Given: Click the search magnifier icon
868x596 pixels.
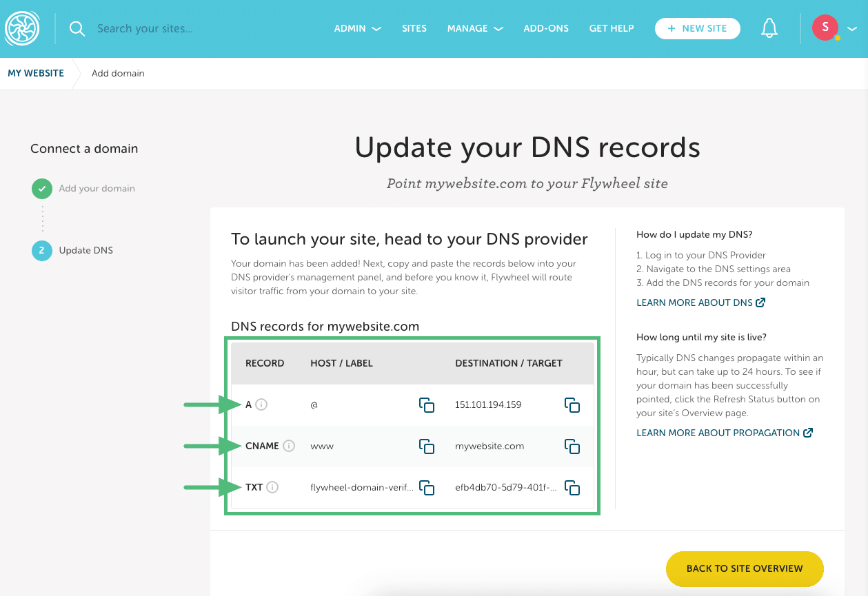Looking at the screenshot, I should coord(77,28).
